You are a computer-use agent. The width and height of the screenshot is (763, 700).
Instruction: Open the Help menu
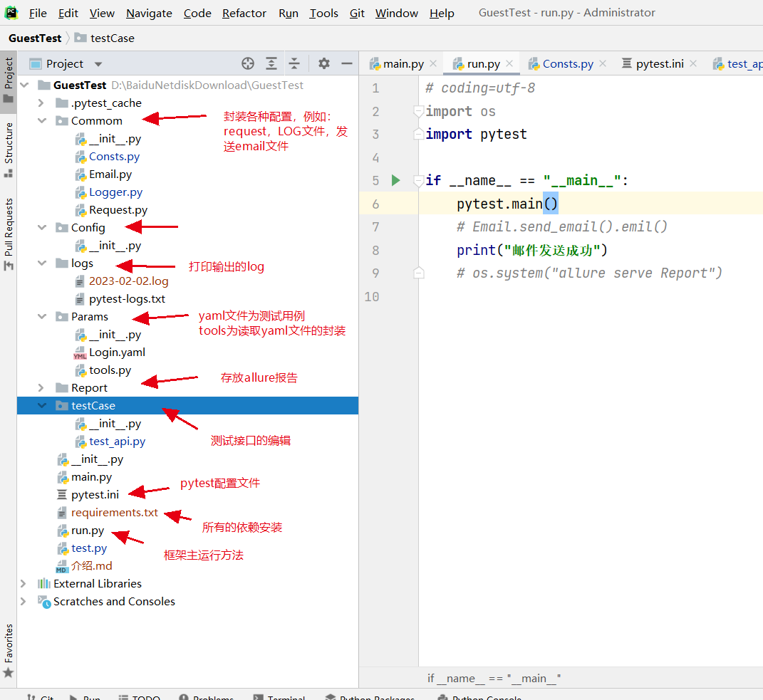coord(442,13)
